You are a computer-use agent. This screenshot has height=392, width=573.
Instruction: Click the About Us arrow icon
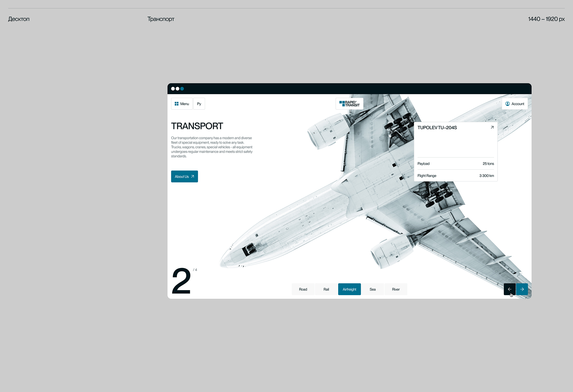(192, 176)
